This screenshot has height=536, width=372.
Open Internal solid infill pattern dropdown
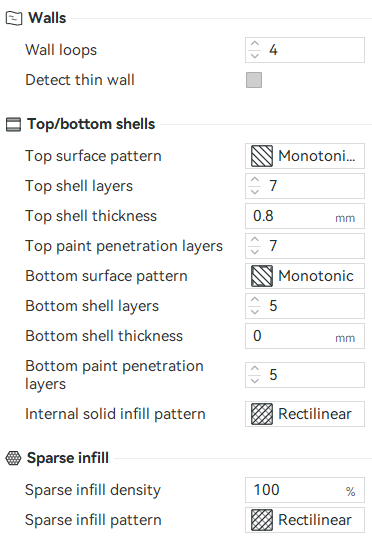[x=305, y=414]
